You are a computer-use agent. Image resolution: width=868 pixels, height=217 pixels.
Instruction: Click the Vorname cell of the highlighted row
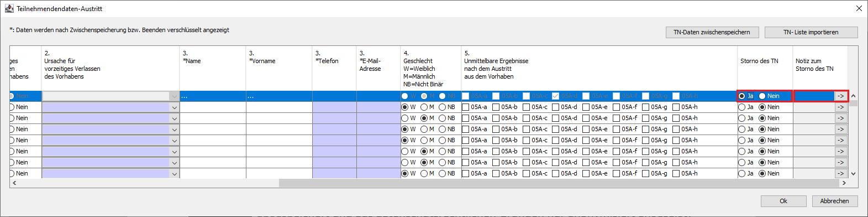(279, 96)
